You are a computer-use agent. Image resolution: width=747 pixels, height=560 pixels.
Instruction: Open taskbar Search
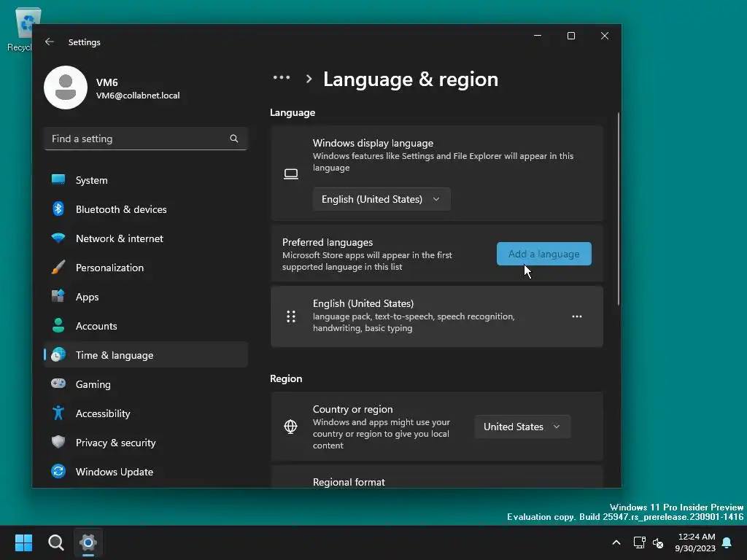[x=55, y=542]
